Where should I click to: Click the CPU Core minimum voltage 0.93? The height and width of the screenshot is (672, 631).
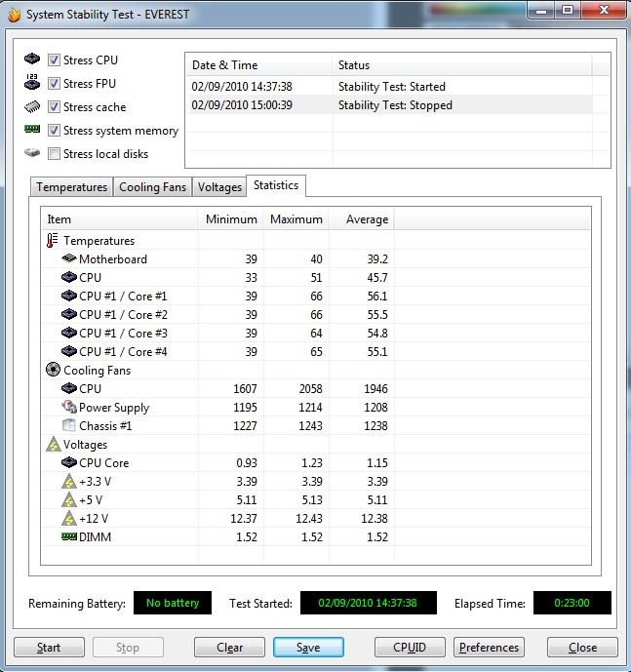pyautogui.click(x=247, y=463)
